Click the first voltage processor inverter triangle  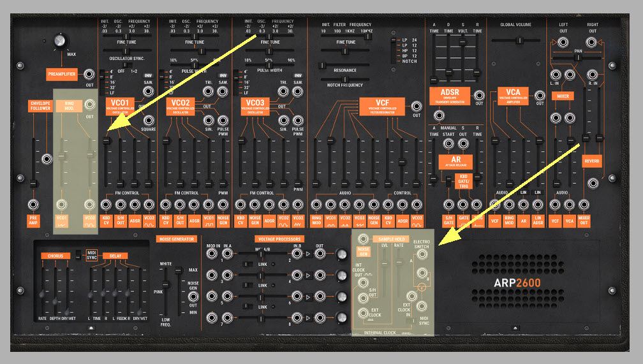pos(308,254)
